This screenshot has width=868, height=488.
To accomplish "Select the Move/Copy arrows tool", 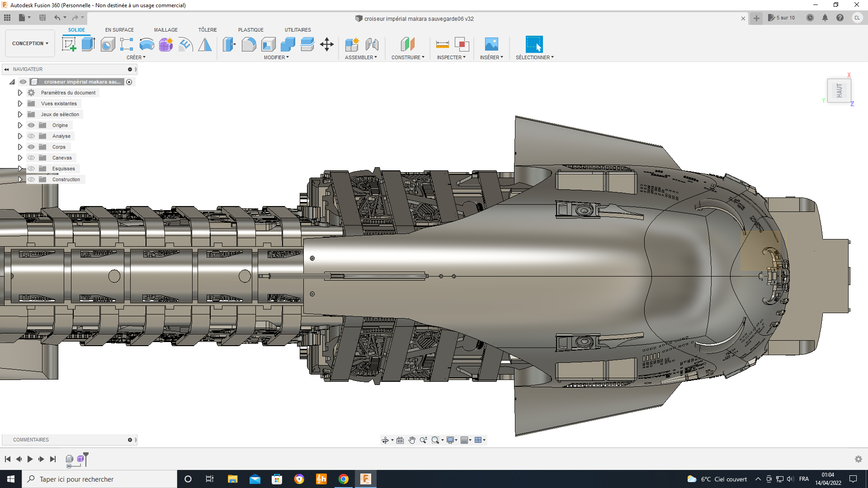I will [326, 44].
